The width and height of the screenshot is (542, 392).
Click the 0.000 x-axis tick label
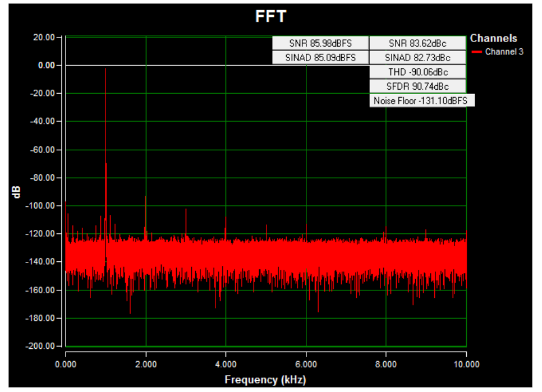click(66, 365)
